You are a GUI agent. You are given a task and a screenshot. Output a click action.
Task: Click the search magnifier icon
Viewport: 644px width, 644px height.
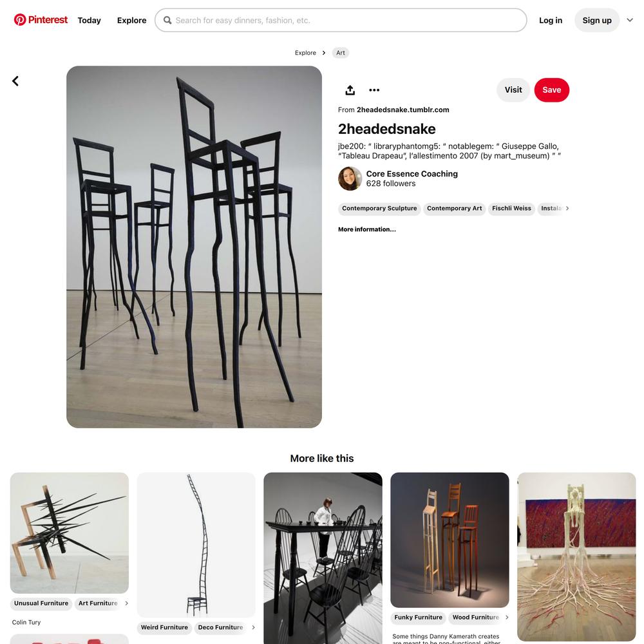pos(167,20)
